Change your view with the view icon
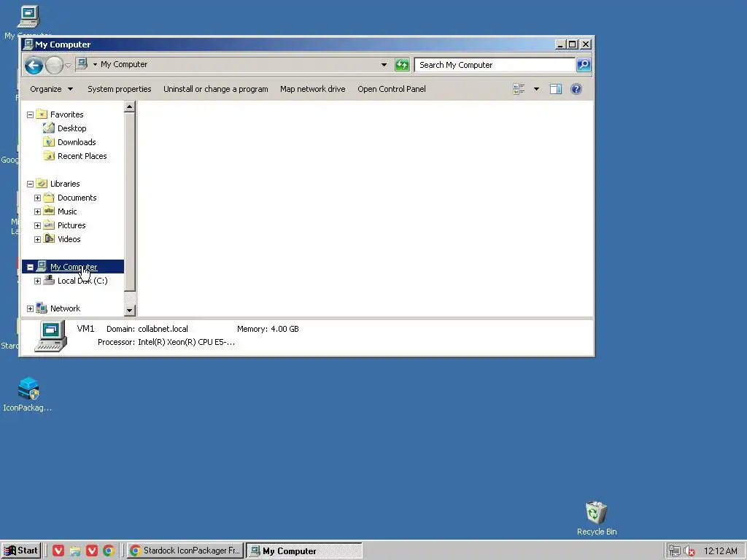Screen dimensions: 747x560 coord(519,89)
